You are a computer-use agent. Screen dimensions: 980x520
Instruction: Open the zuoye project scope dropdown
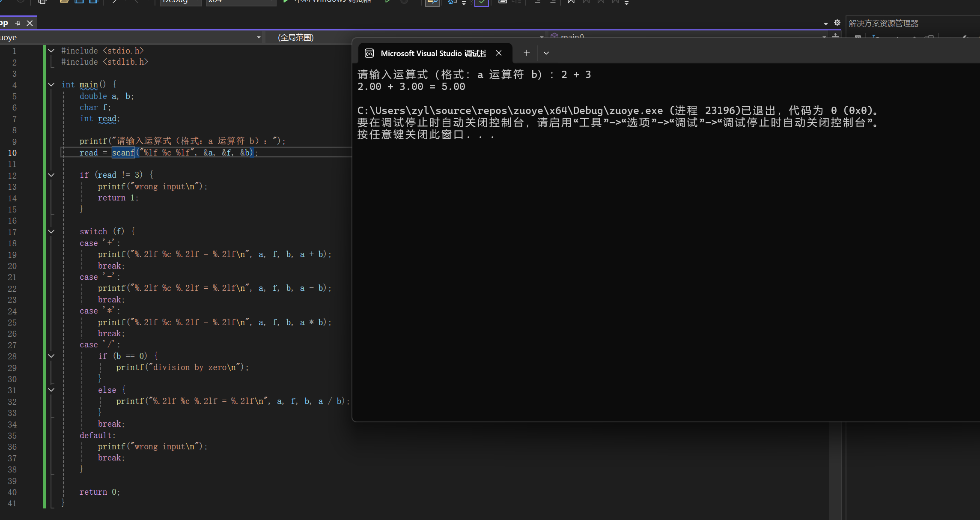pyautogui.click(x=259, y=38)
